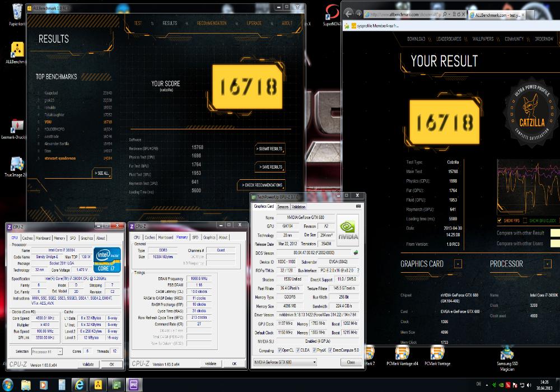Open the GPU selection dropdown in GPU-Z
This screenshot has width=560, height=392.
coord(285,362)
